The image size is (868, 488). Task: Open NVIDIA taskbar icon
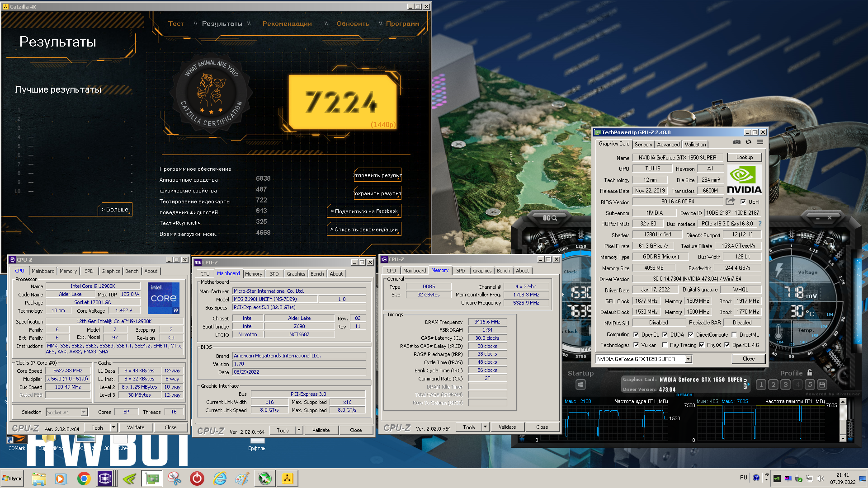tap(129, 479)
